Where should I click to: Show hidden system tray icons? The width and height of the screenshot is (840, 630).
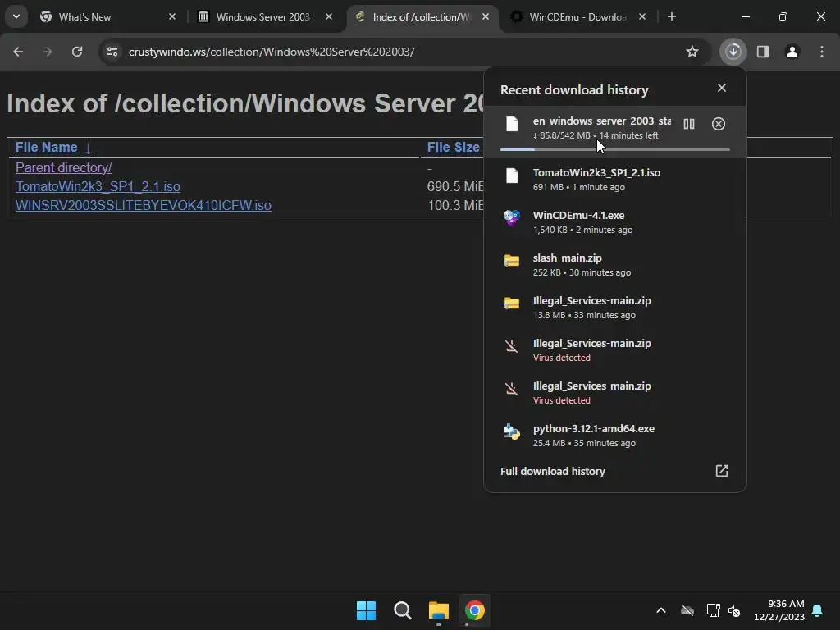[x=661, y=610]
